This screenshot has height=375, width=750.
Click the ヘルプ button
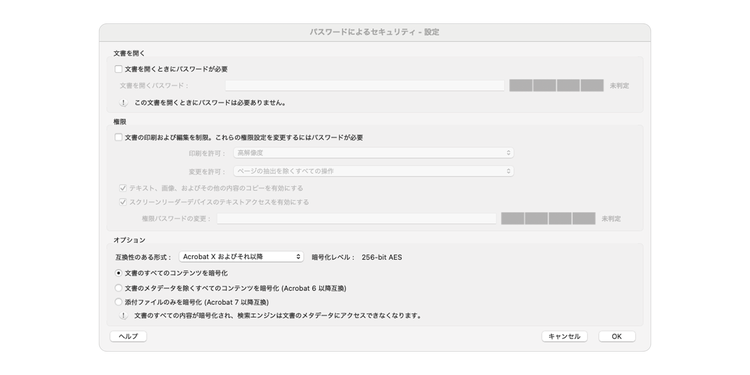tap(128, 336)
